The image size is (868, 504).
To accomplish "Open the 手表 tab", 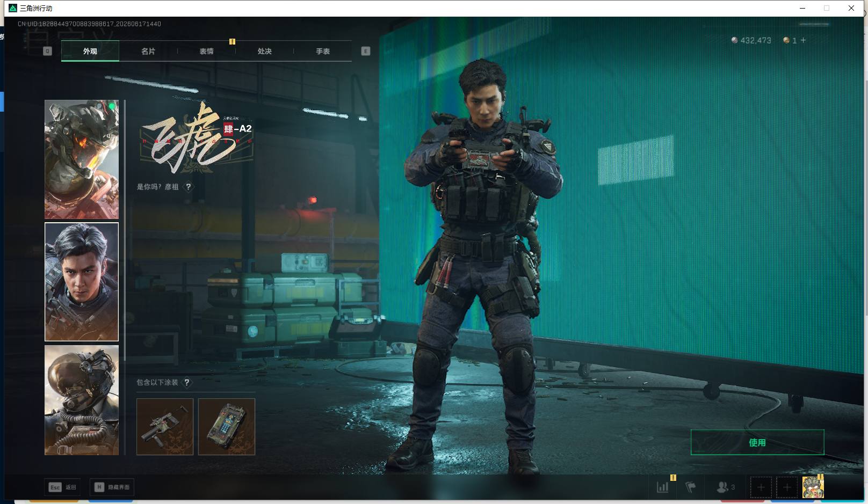I will (x=322, y=51).
